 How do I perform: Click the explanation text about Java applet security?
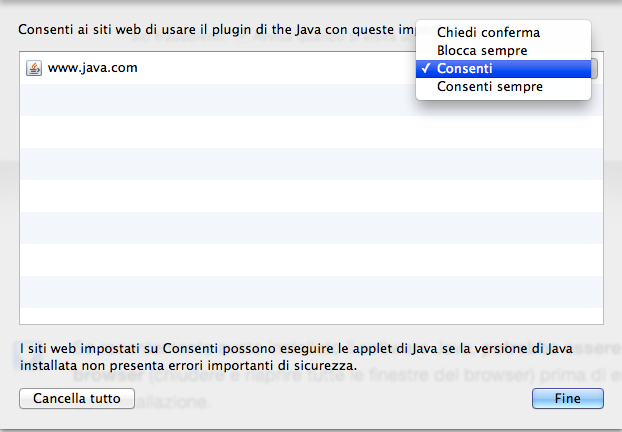pyautogui.click(x=296, y=357)
